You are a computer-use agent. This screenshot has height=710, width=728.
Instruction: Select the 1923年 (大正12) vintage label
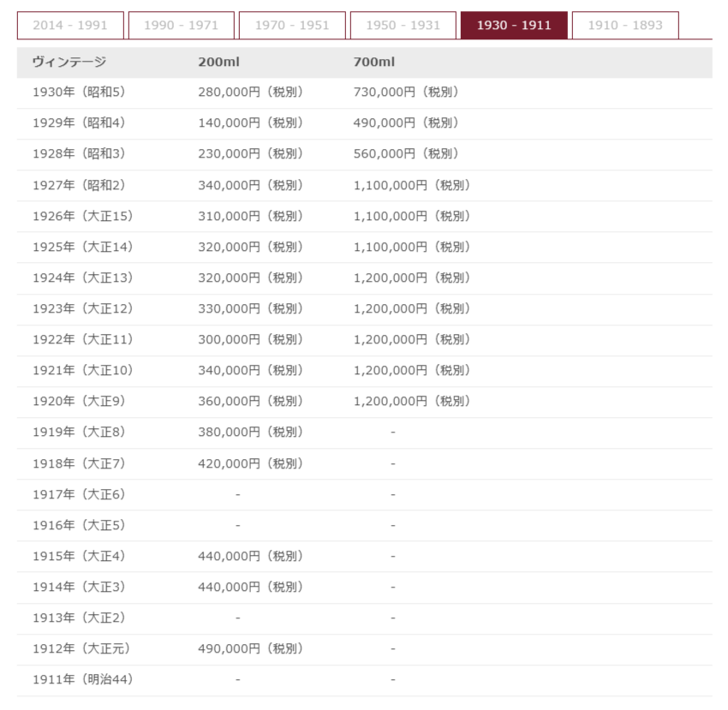pyautogui.click(x=82, y=308)
